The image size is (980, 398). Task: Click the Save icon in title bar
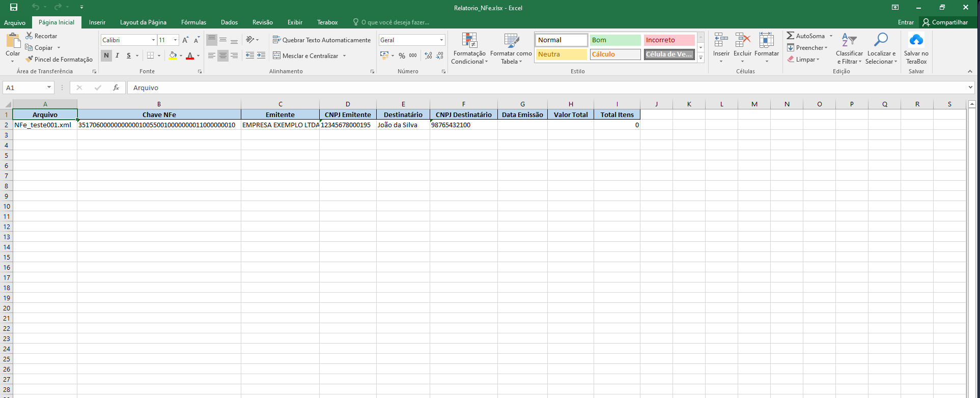(14, 7)
